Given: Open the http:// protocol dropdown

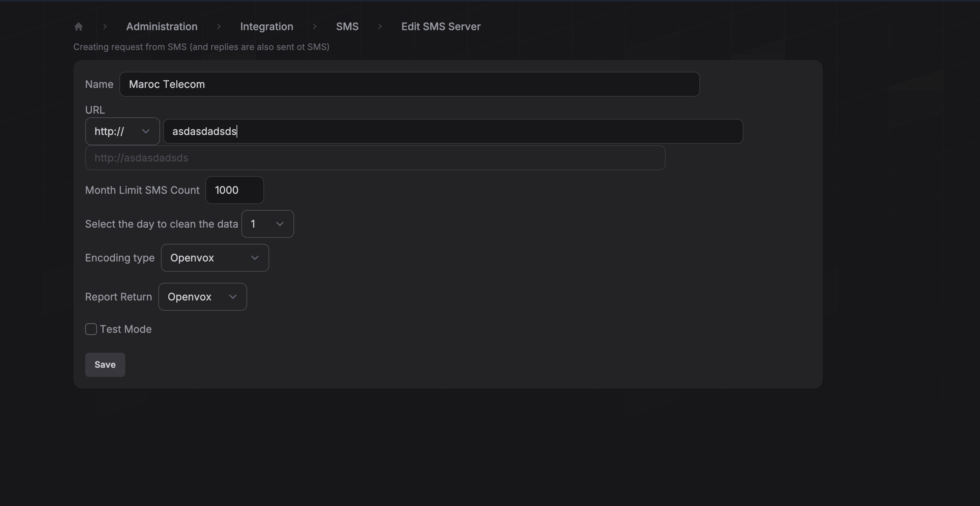Looking at the screenshot, I should (x=122, y=131).
